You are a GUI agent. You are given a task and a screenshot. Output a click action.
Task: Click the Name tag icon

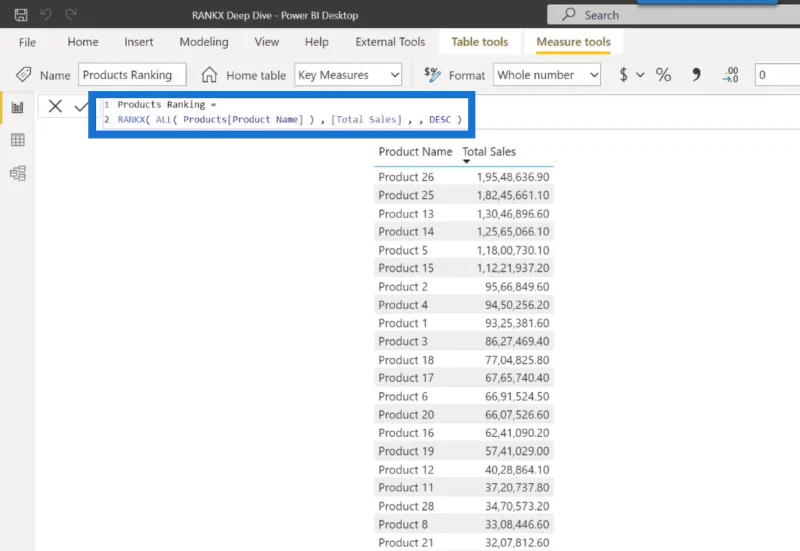pyautogui.click(x=23, y=75)
